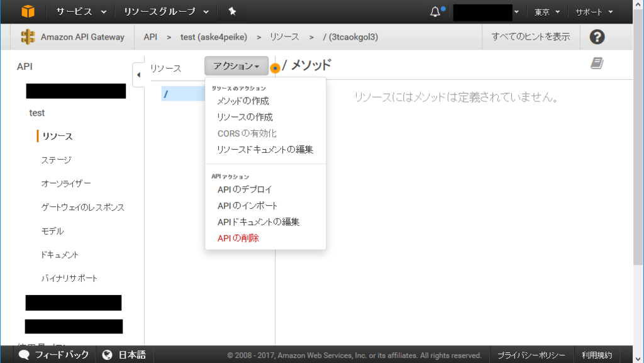Viewport: 644px width, 363px height.
Task: Open the 東京 region dropdown
Action: tap(547, 13)
